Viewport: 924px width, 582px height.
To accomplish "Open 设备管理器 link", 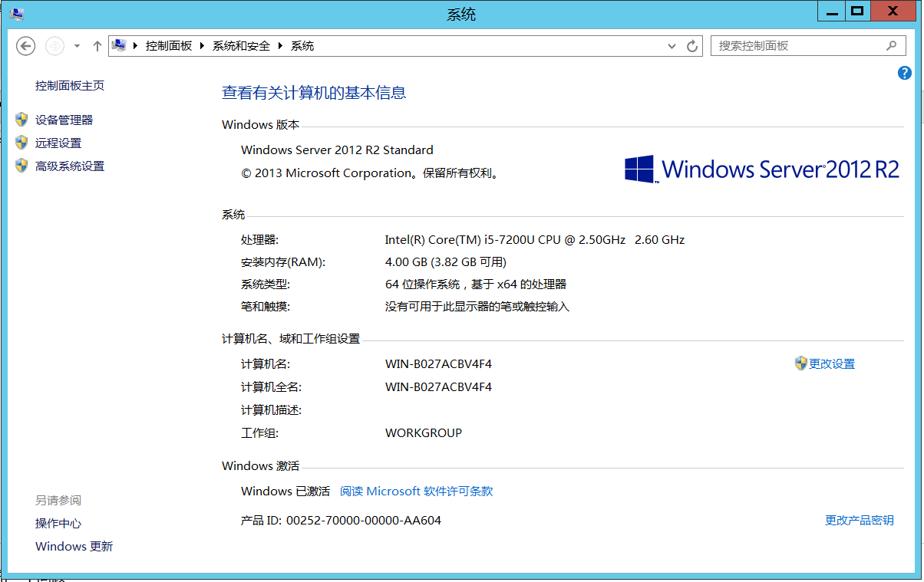I will (64, 120).
